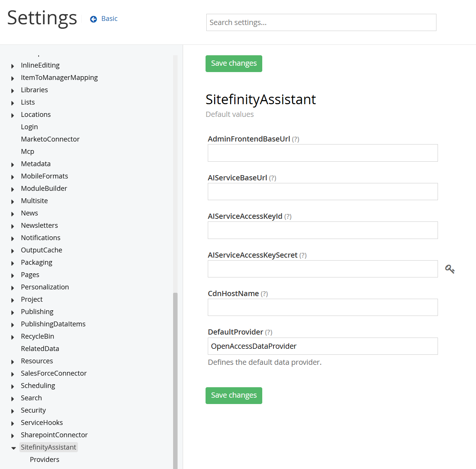Click into the AdminFrontendBaseUrl field
Screen dimensions: 476x469
(x=323, y=153)
